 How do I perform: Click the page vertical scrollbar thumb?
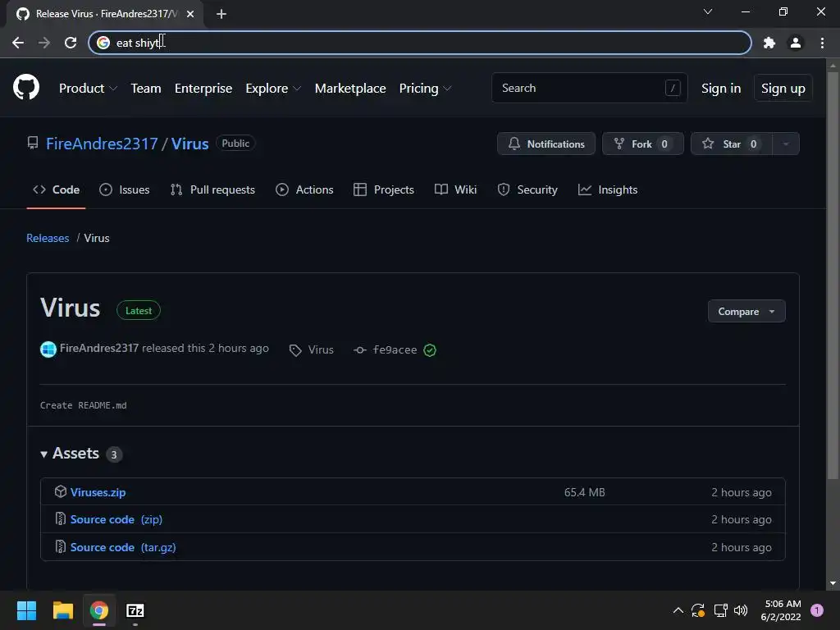[833, 276]
